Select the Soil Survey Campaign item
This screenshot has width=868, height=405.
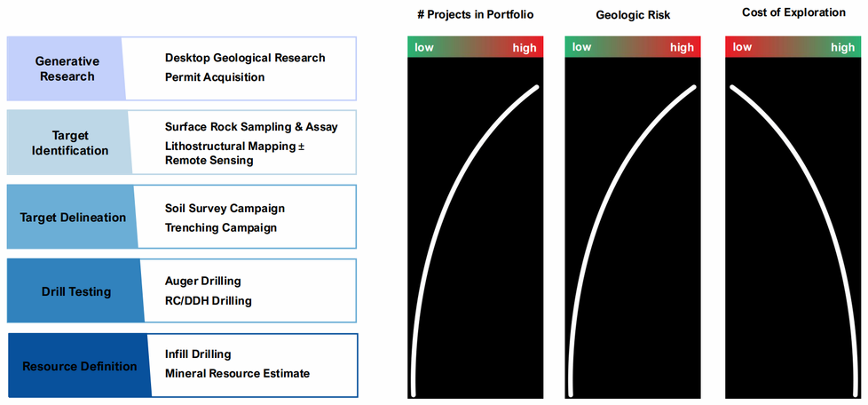click(x=225, y=209)
